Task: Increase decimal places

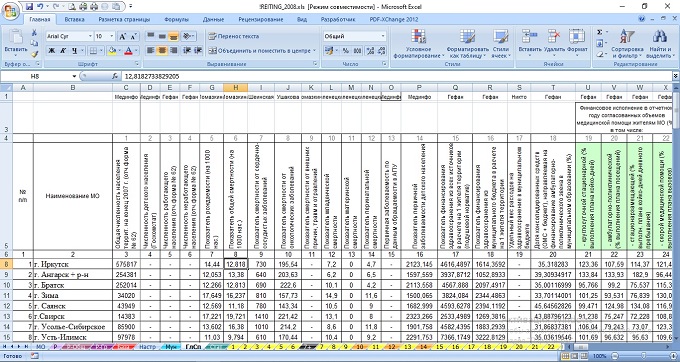Action: click(x=370, y=51)
